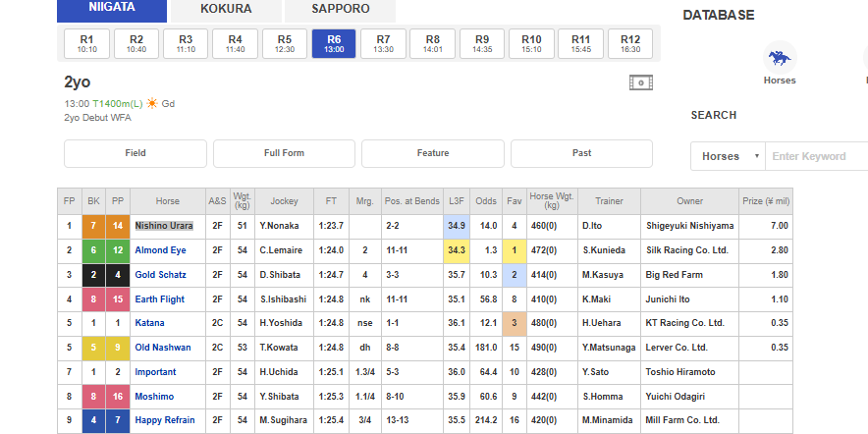The width and height of the screenshot is (868, 434).
Task: Click owner Silk Racing Co. Ltd.
Action: (687, 250)
